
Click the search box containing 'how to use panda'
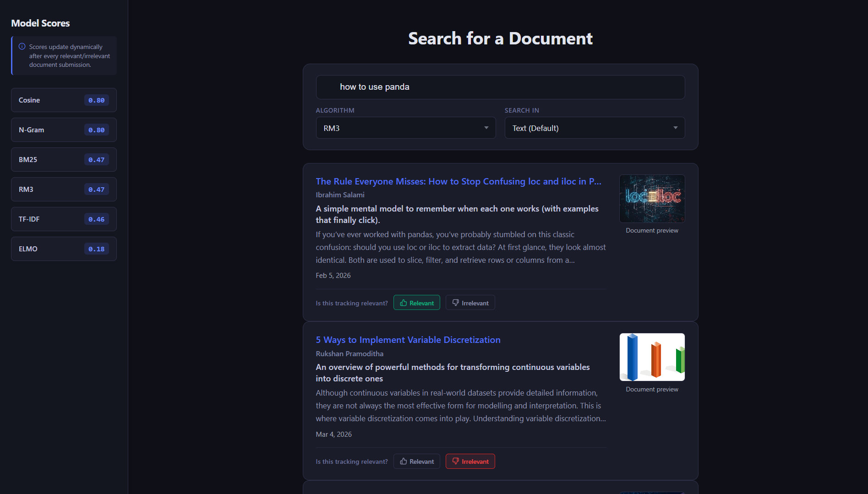(x=500, y=87)
